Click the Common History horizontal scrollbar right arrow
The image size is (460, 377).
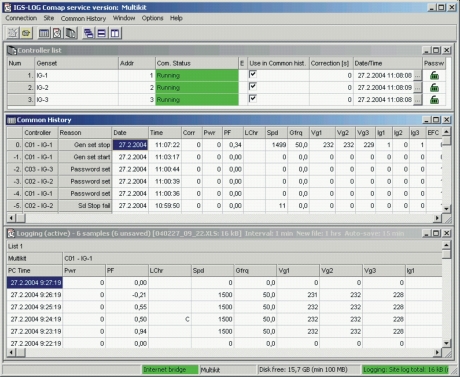point(437,218)
